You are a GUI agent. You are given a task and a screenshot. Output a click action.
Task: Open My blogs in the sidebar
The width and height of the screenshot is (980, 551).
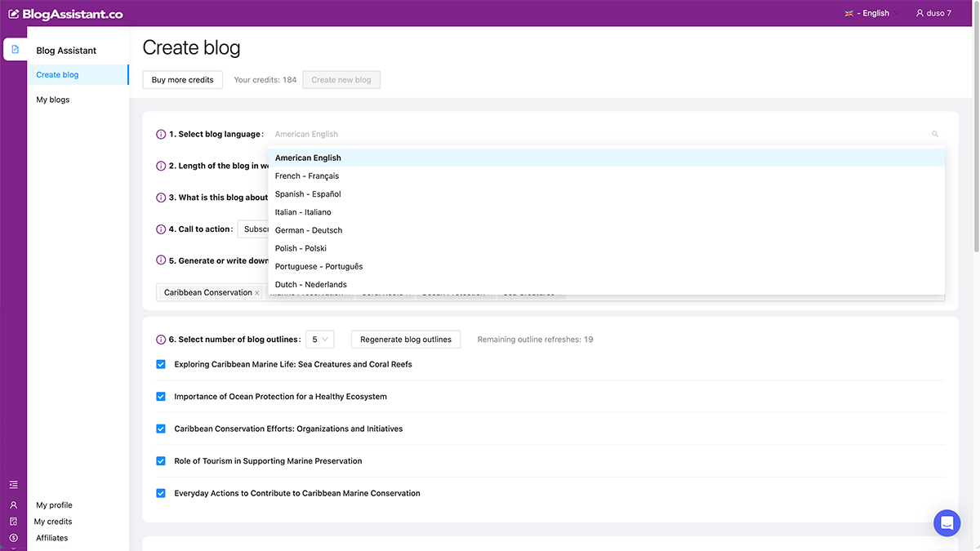click(53, 100)
